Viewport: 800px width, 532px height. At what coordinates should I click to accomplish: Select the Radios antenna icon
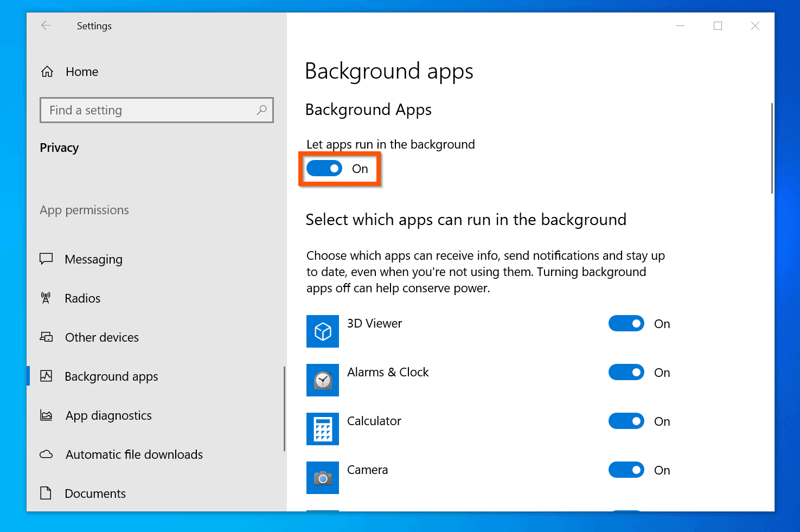[x=47, y=298]
